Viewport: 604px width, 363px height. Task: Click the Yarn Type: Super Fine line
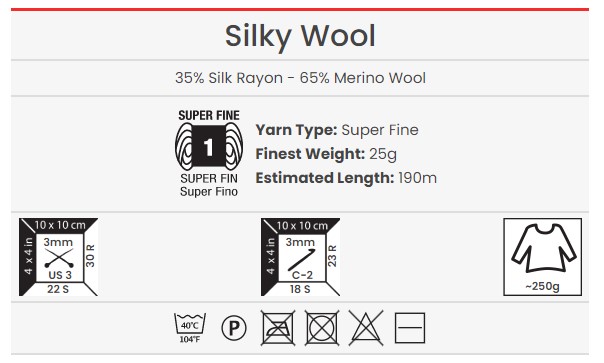pyautogui.click(x=337, y=130)
